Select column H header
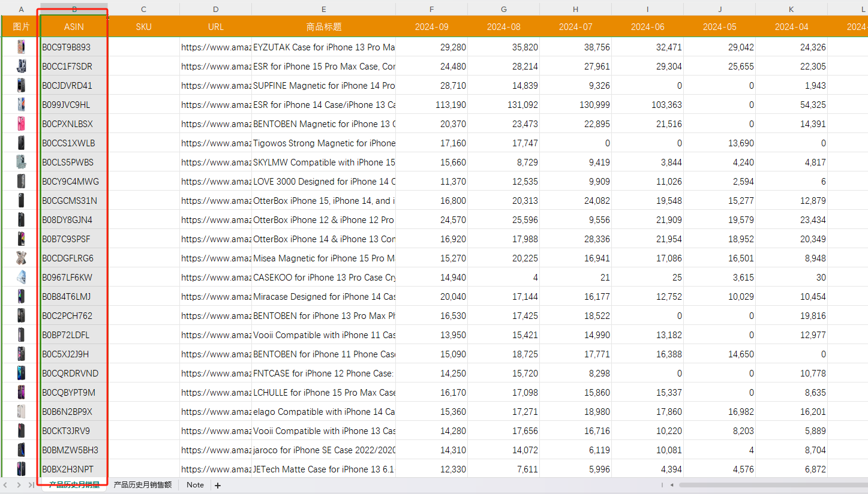This screenshot has width=868, height=494. (575, 9)
